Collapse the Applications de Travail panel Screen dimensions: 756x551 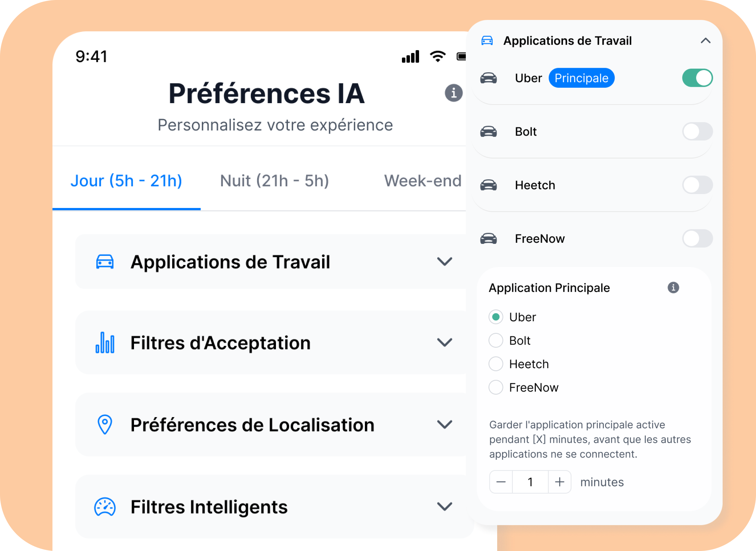pyautogui.click(x=705, y=41)
